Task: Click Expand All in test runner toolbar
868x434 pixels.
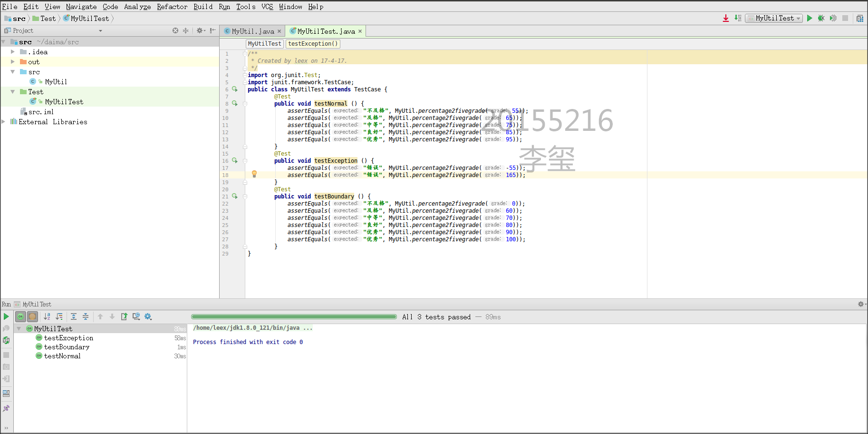Action: (74, 316)
